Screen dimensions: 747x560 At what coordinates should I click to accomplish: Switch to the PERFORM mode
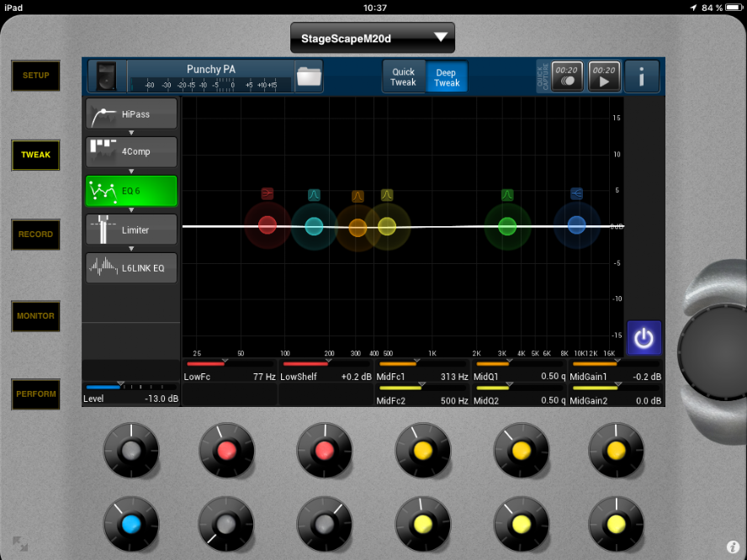point(35,394)
